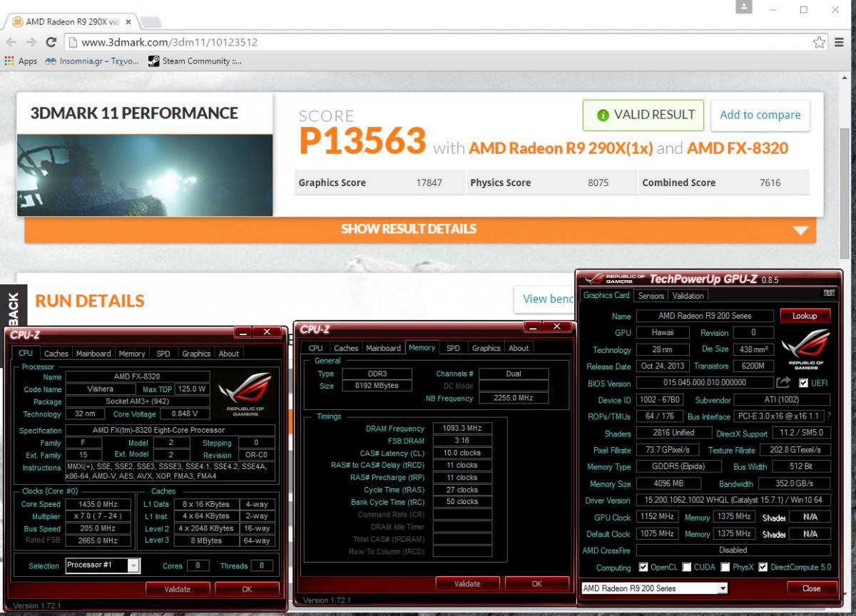Screen dimensions: 856x616
Task: Open CPU tab in CPU-Z memory window
Action: (x=315, y=348)
